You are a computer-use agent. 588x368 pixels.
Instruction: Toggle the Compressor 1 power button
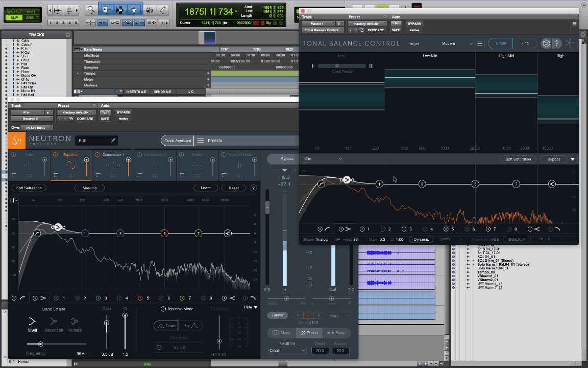click(x=97, y=155)
